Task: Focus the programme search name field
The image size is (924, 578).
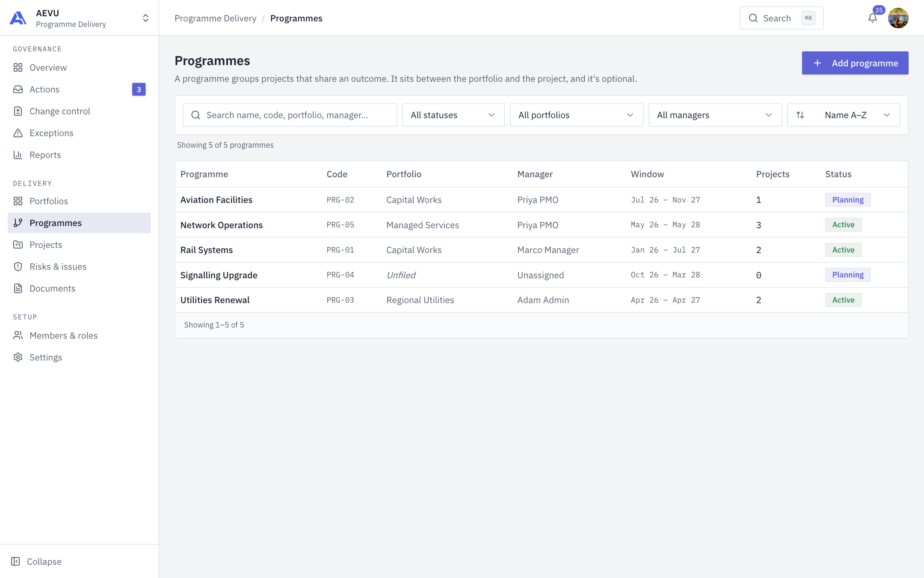Action: coord(290,115)
